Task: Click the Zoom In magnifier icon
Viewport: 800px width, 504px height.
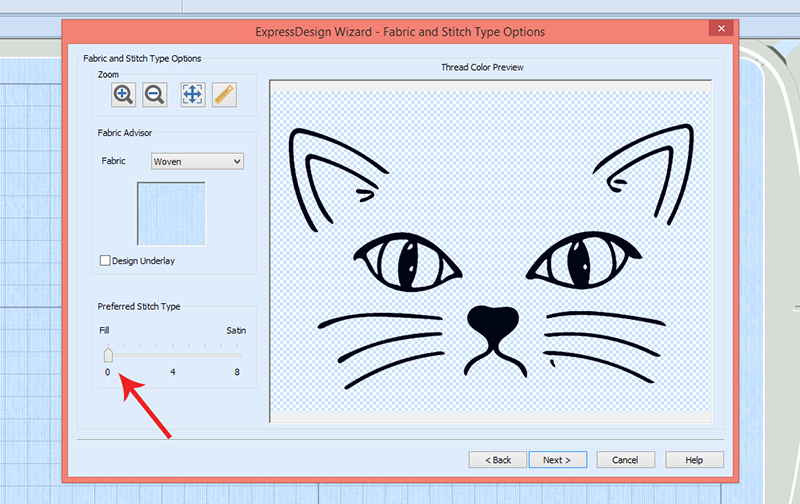Action: pyautogui.click(x=123, y=95)
